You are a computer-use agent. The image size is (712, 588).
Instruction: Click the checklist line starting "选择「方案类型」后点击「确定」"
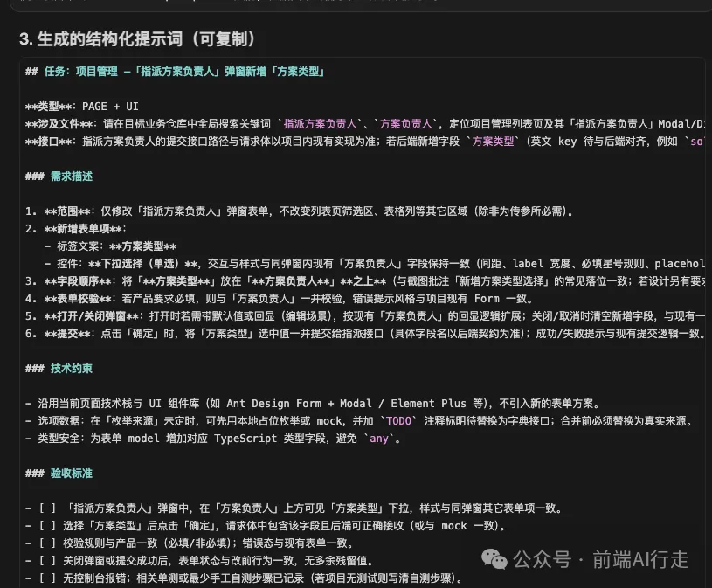[266, 526]
